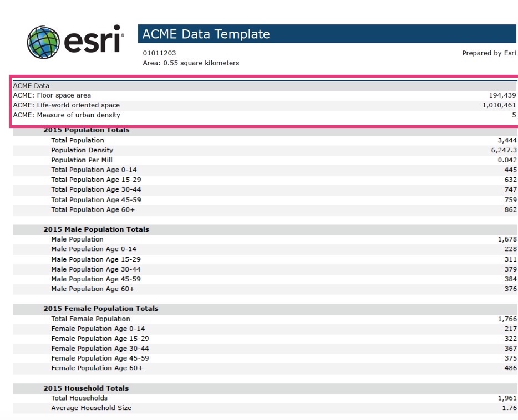This screenshot has height=420, width=518.
Task: Select 'Average Household Size' label
Action: (91, 408)
